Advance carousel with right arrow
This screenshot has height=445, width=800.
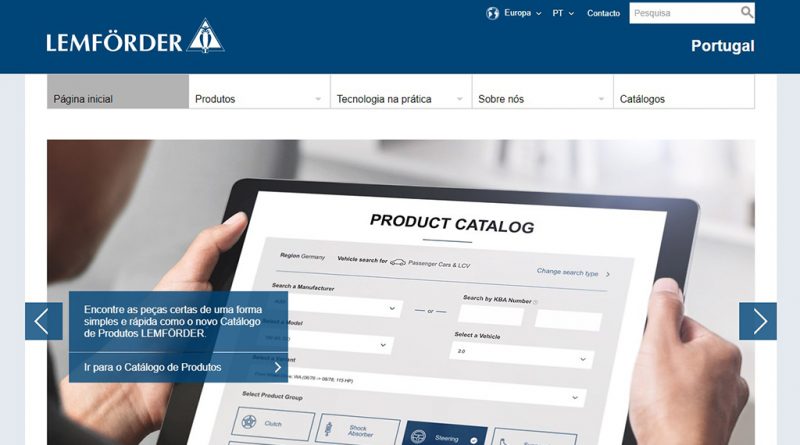pyautogui.click(x=758, y=321)
